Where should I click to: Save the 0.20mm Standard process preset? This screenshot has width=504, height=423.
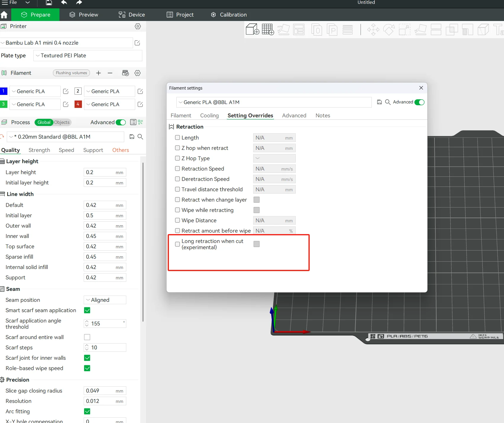[132, 137]
